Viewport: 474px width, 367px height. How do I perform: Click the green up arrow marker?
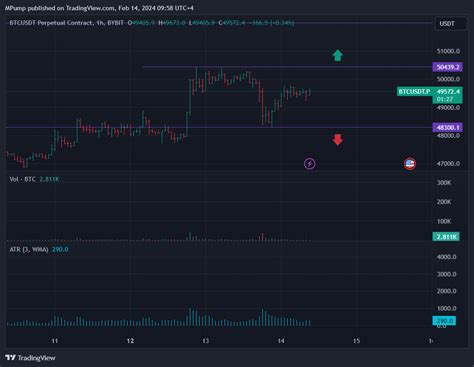pyautogui.click(x=338, y=55)
